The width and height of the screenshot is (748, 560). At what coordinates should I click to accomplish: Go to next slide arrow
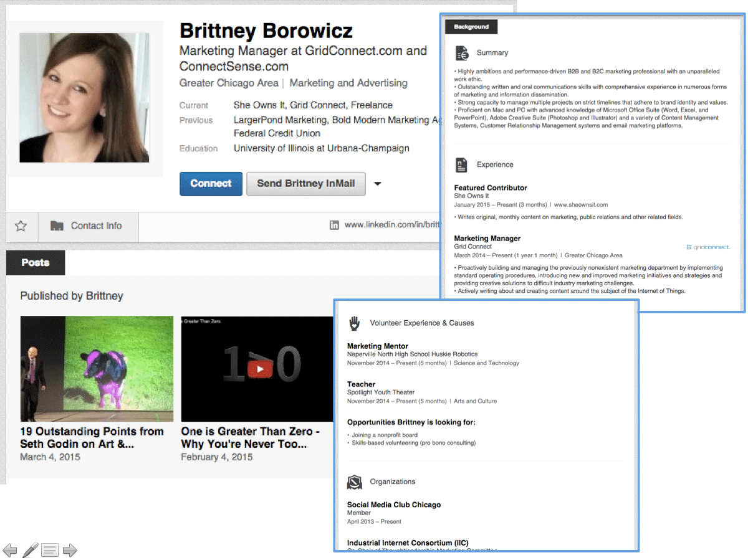click(x=70, y=550)
